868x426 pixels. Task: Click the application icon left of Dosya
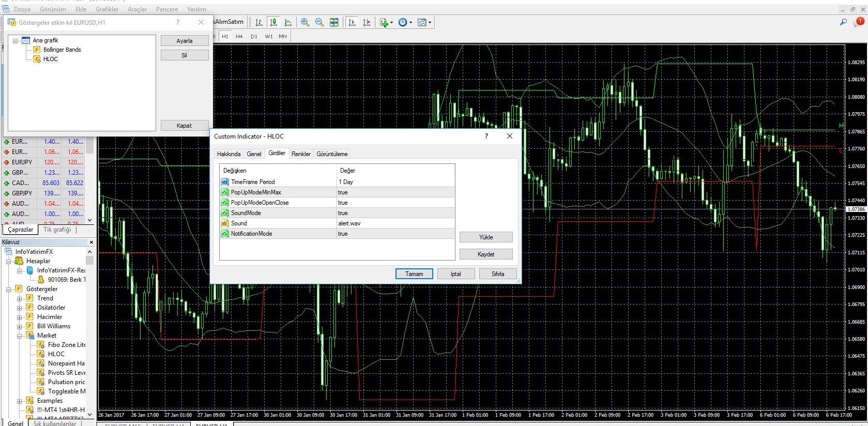click(6, 9)
